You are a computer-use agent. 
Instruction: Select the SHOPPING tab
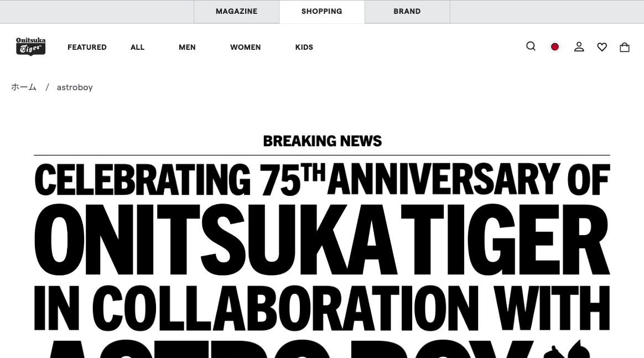322,12
